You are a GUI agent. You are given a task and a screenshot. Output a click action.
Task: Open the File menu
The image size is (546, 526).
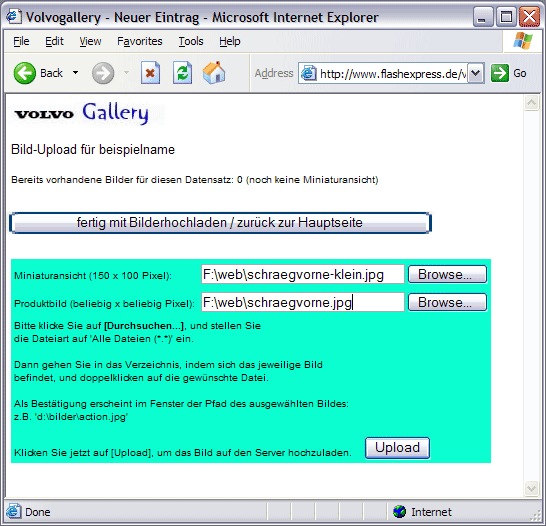tap(21, 41)
